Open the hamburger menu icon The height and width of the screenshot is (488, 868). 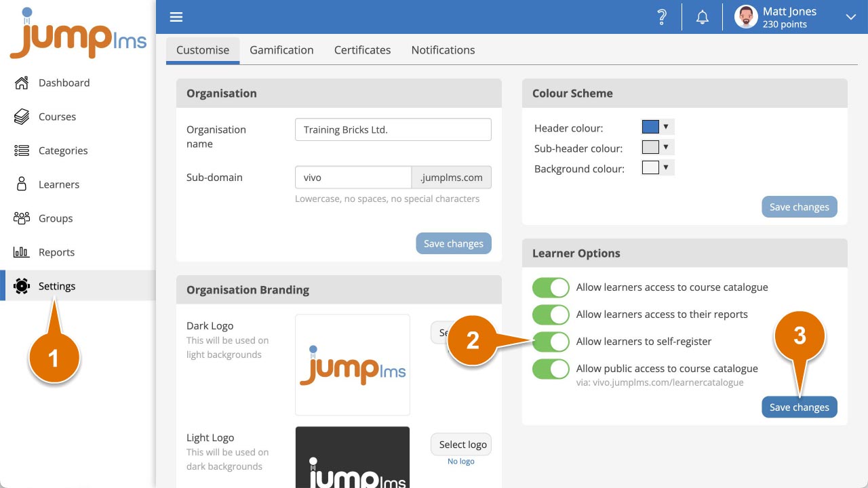coord(176,18)
